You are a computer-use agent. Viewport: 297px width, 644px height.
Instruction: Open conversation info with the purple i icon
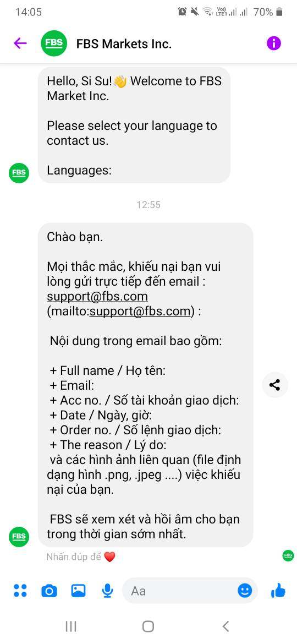click(x=273, y=43)
